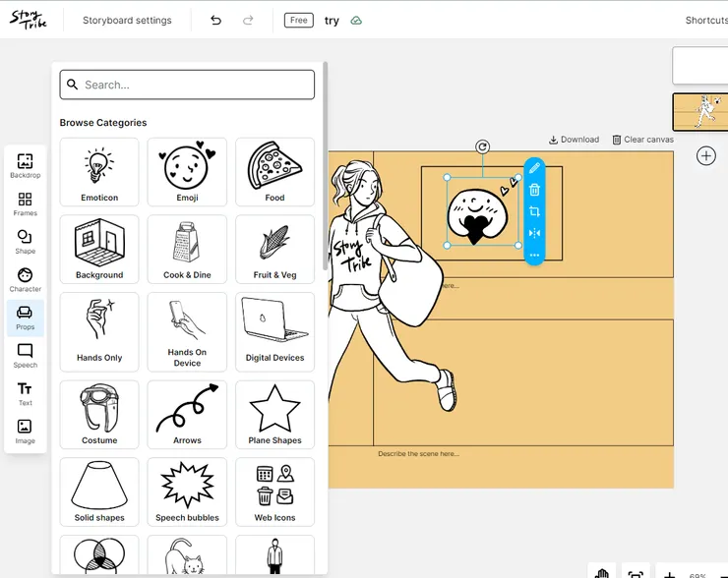Open the Venn diagram props category
Screen dimensions: 728x578
point(99,554)
